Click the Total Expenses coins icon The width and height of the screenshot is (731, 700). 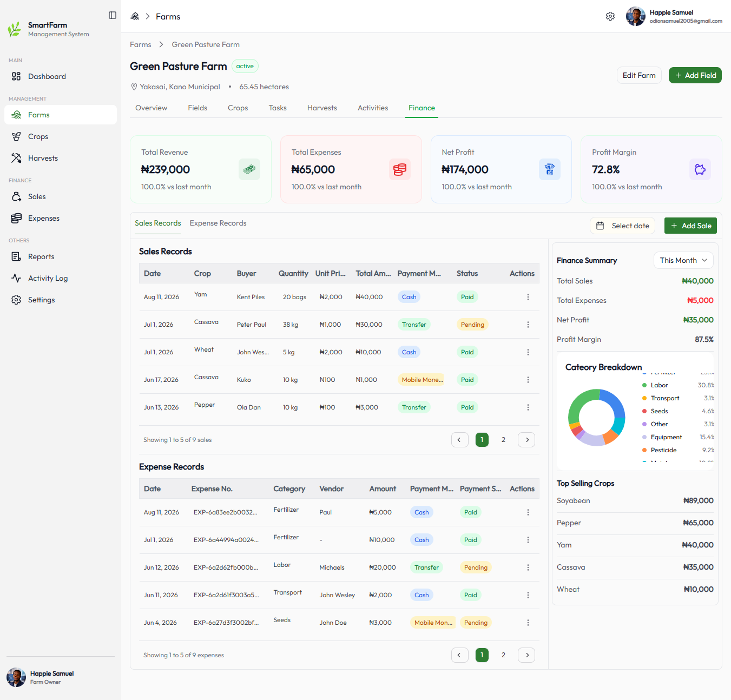(400, 169)
